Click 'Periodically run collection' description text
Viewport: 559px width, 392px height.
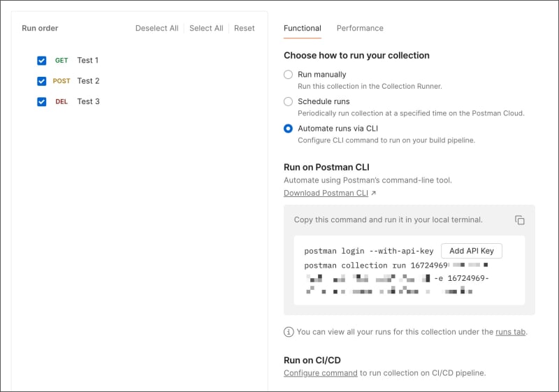pyautogui.click(x=411, y=113)
